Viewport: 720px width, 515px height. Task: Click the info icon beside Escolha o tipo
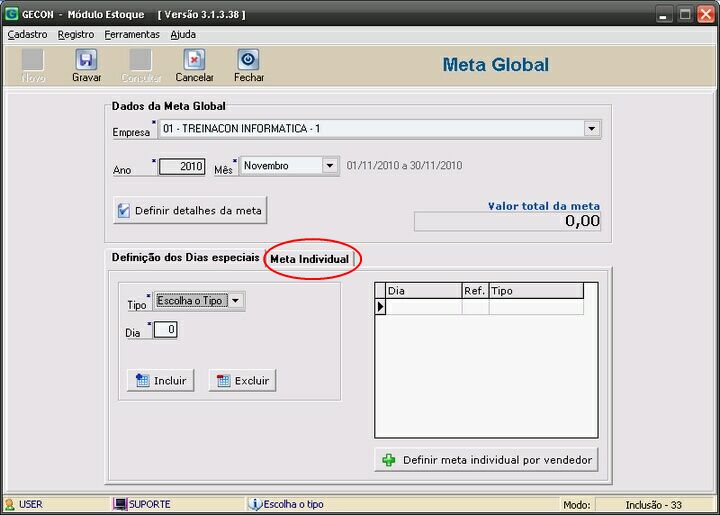(255, 504)
